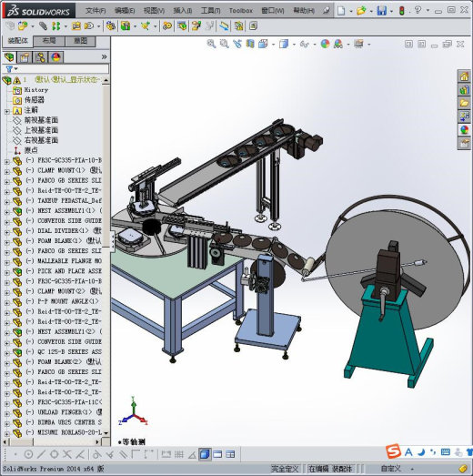This screenshot has height=476, width=473.
Task: Open the 视图(V) menu
Action: [x=154, y=11]
